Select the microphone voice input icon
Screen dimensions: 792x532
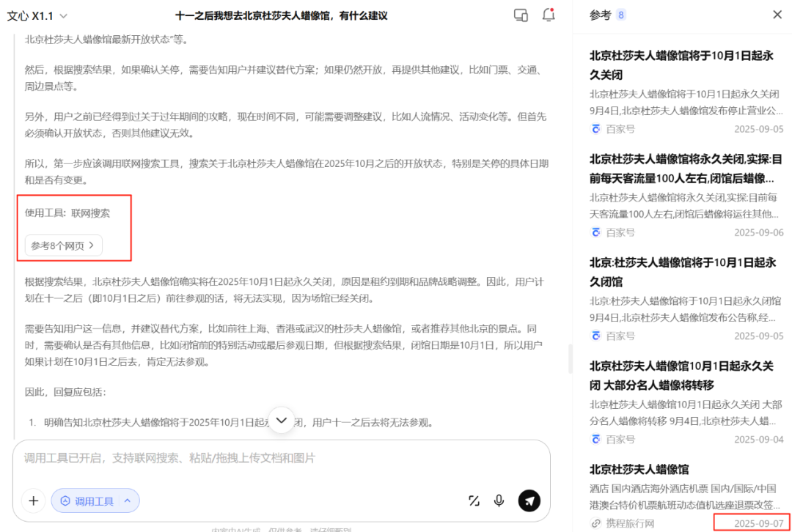pos(499,500)
